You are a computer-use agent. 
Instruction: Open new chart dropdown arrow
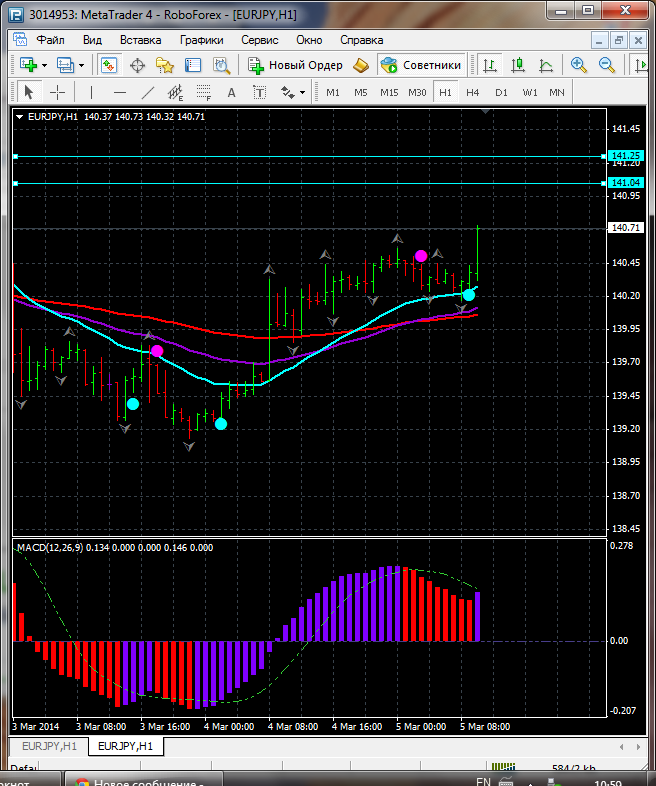(45, 65)
